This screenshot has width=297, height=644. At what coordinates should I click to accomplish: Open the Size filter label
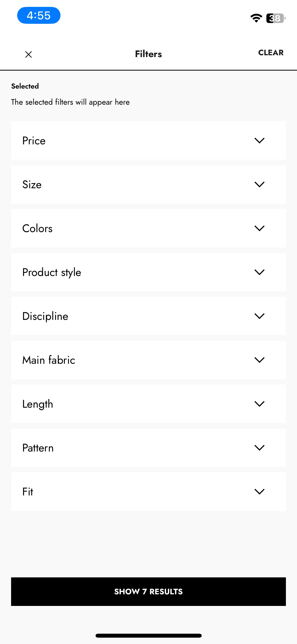pos(32,185)
